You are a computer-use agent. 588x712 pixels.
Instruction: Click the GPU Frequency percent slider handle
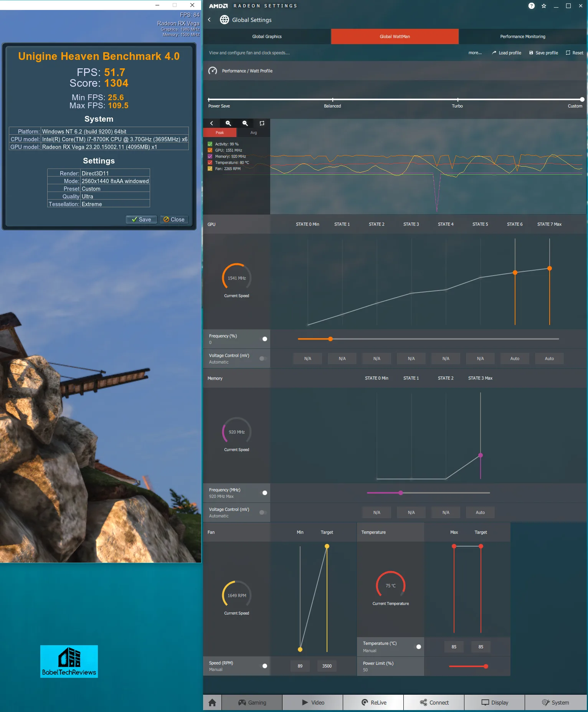tap(330, 339)
